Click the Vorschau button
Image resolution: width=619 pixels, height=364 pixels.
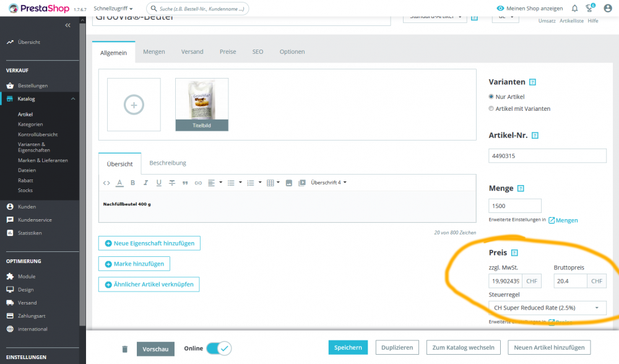click(155, 349)
